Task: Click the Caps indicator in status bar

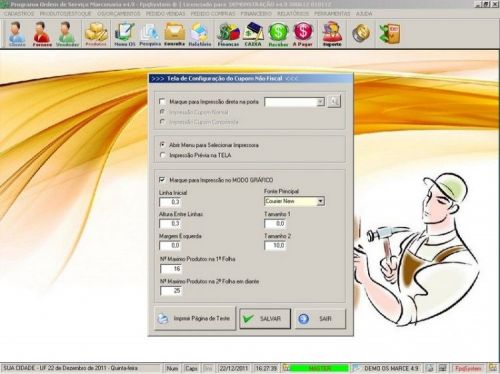Action: click(x=191, y=368)
